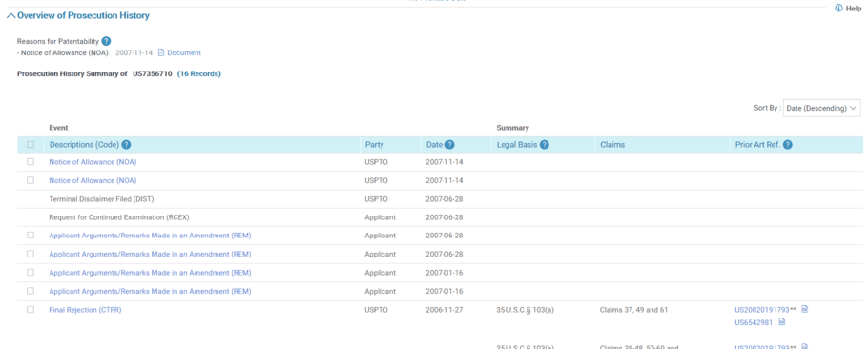Click the Claims column header
868x349 pixels.
coord(612,145)
